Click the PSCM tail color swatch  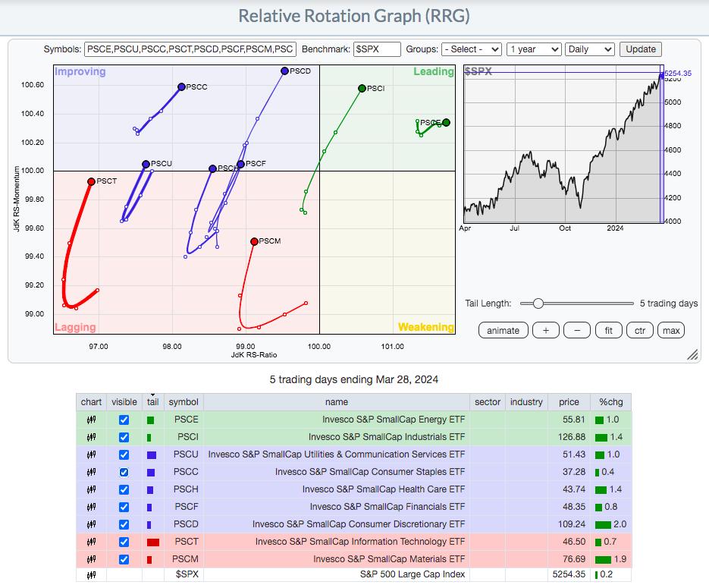pos(150,559)
